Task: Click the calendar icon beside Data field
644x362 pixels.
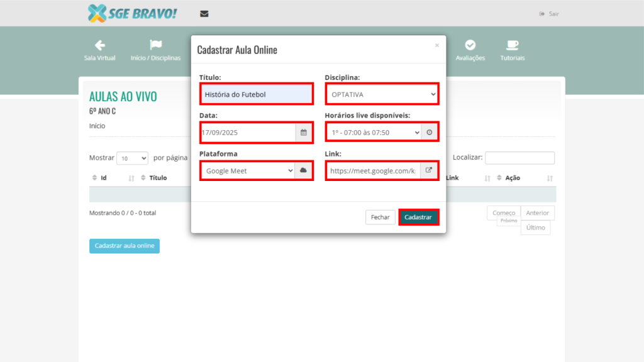Action: pos(304,133)
